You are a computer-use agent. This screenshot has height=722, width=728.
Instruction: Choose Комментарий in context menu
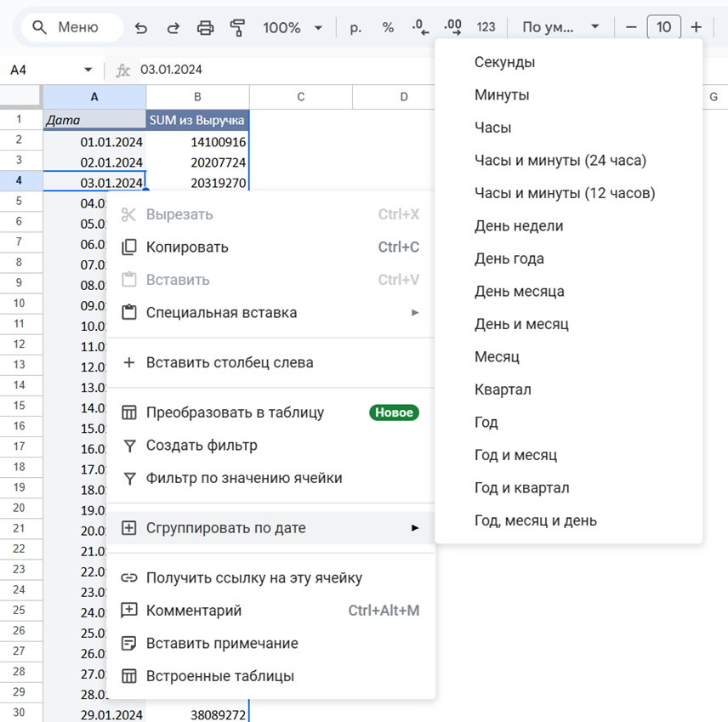click(270, 611)
